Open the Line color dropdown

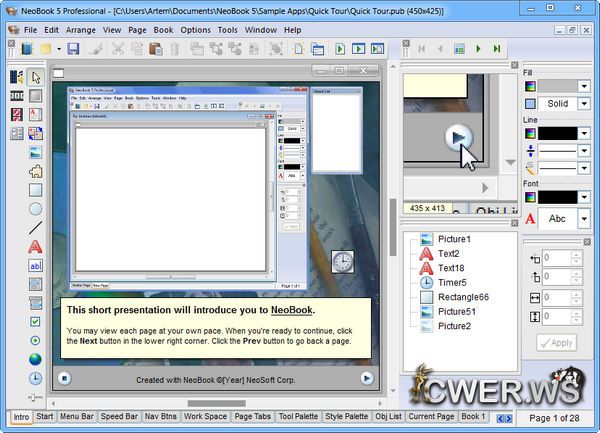point(584,133)
